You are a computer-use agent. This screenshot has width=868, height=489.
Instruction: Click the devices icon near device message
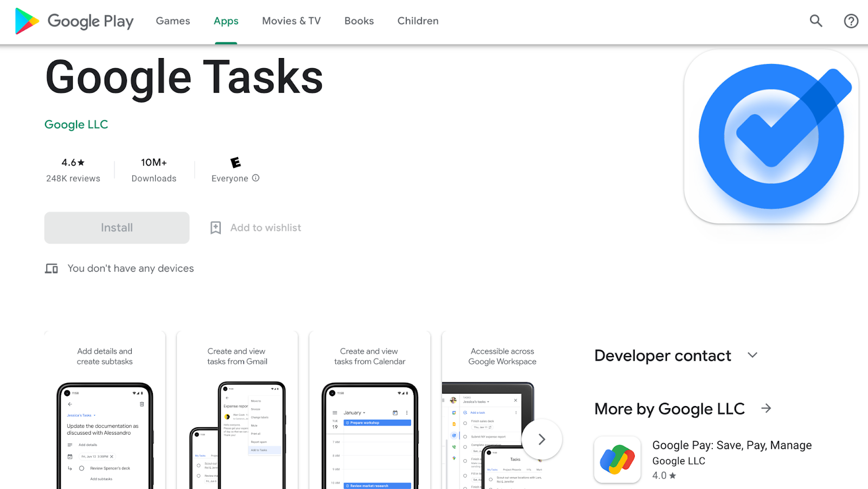[x=51, y=268]
